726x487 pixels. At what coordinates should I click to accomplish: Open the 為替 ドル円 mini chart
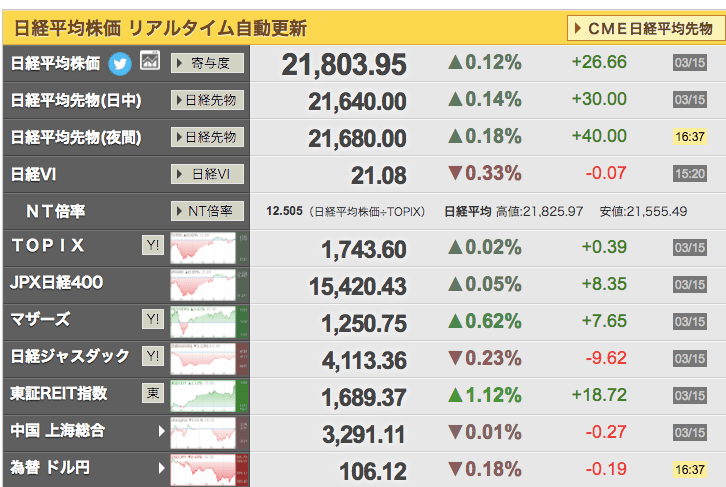coord(209,470)
